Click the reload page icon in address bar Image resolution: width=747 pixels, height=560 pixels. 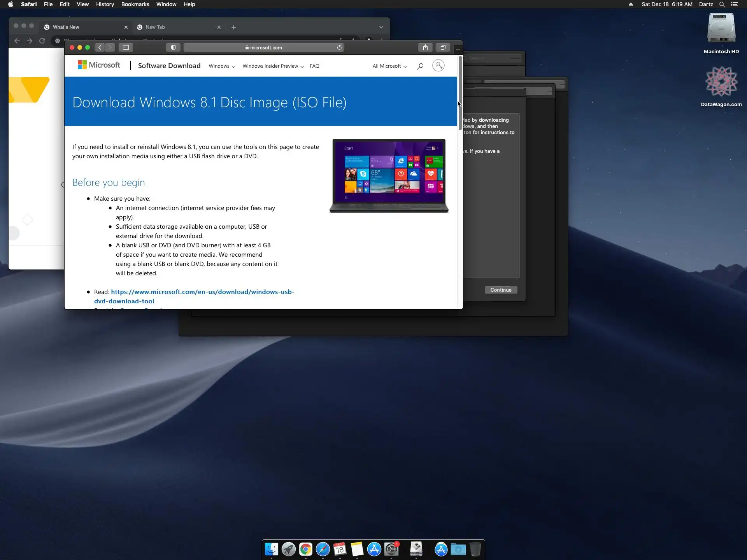point(339,47)
